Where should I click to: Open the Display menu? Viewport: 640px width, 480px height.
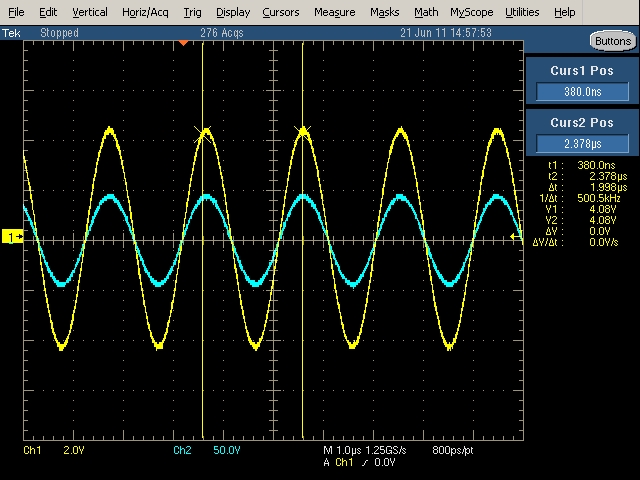point(233,12)
